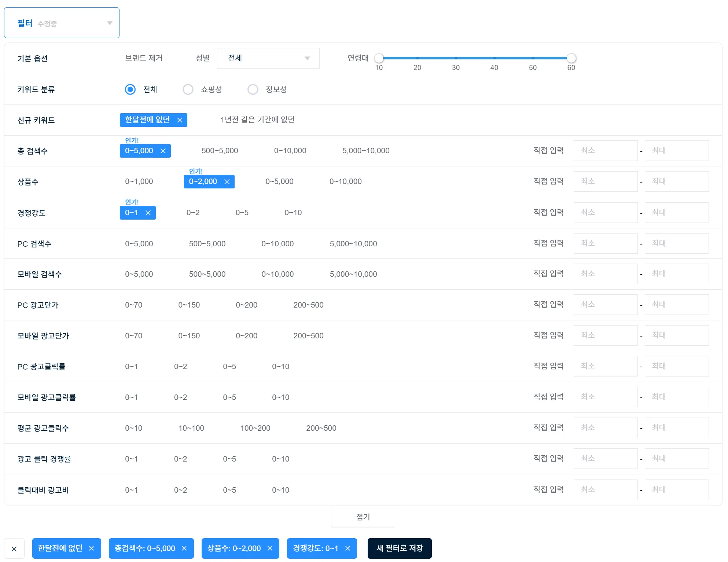Remove the 상품수 0~2,000 selection with X

pos(227,182)
